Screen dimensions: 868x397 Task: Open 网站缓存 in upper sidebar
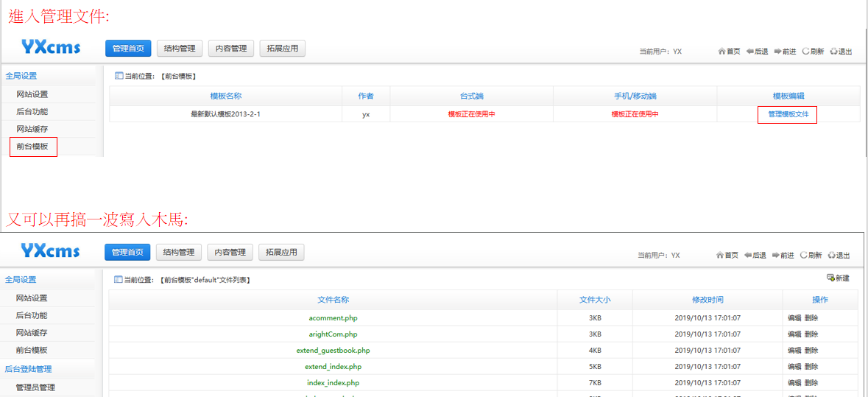[x=32, y=129]
